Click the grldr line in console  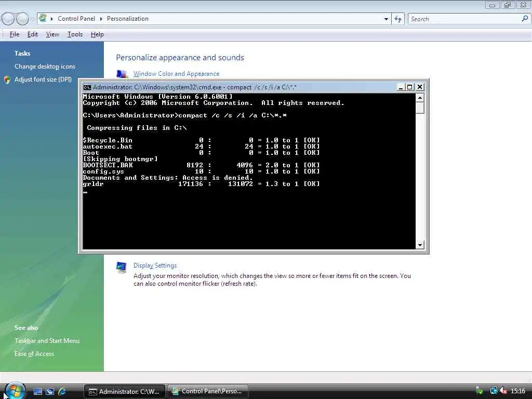click(x=202, y=184)
